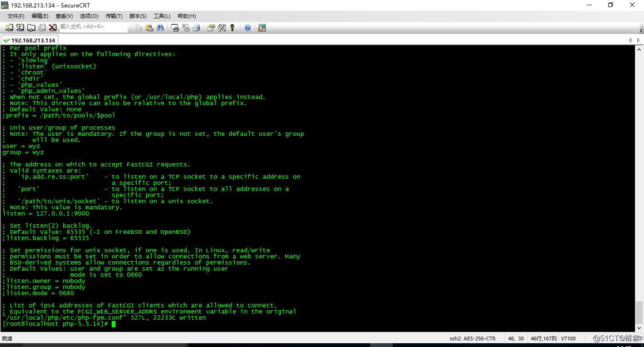Click the Connect toolbar icon
This screenshot has width=644, height=347.
tap(9, 28)
